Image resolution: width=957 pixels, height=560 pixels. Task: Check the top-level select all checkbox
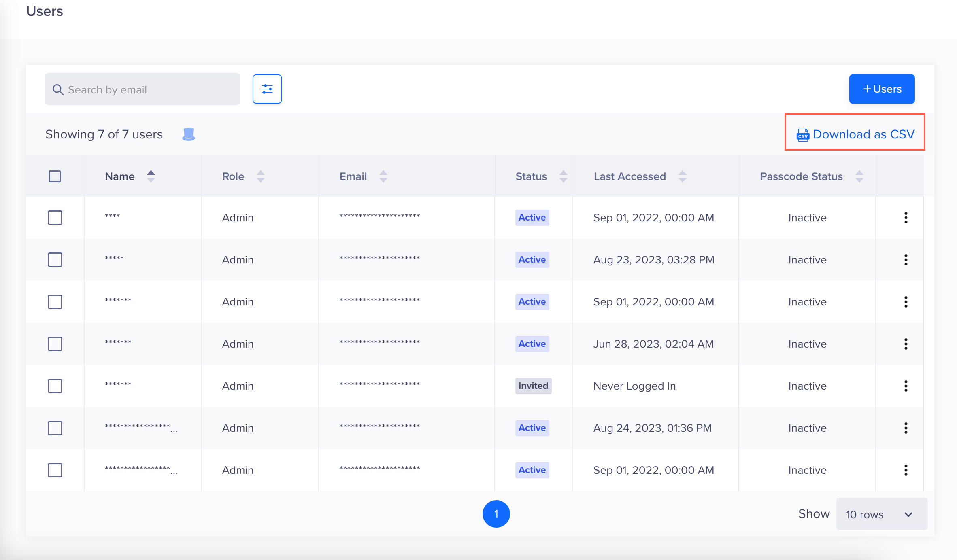pyautogui.click(x=55, y=175)
